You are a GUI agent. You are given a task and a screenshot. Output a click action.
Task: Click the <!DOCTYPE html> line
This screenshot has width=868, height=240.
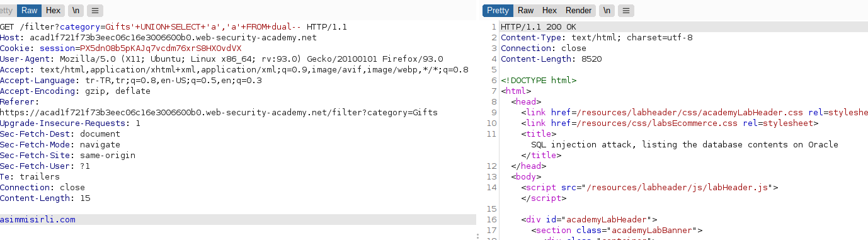click(x=539, y=80)
